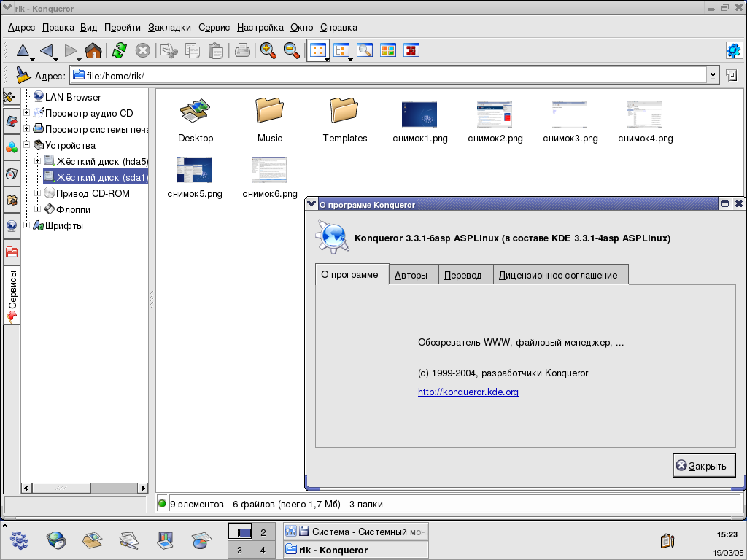Collapse the Устройства tree node
Viewport: 747px width, 560px height.
tap(27, 145)
